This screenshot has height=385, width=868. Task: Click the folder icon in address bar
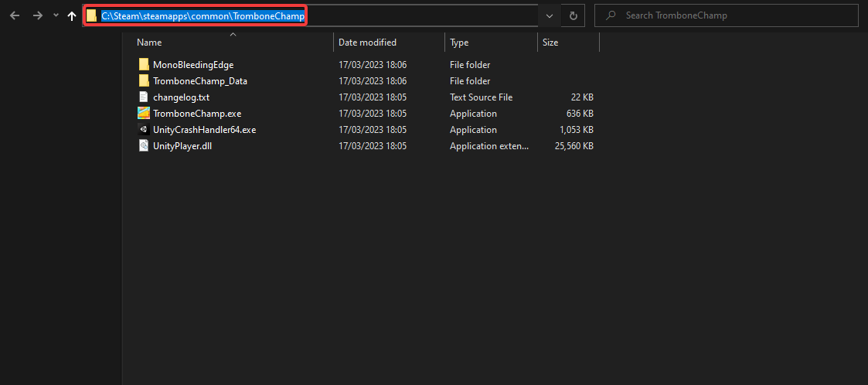(92, 15)
